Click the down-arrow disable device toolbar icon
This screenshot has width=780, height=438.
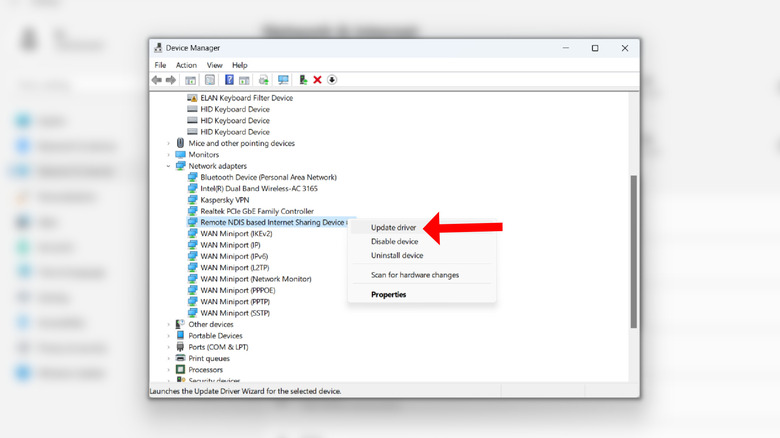coord(332,80)
